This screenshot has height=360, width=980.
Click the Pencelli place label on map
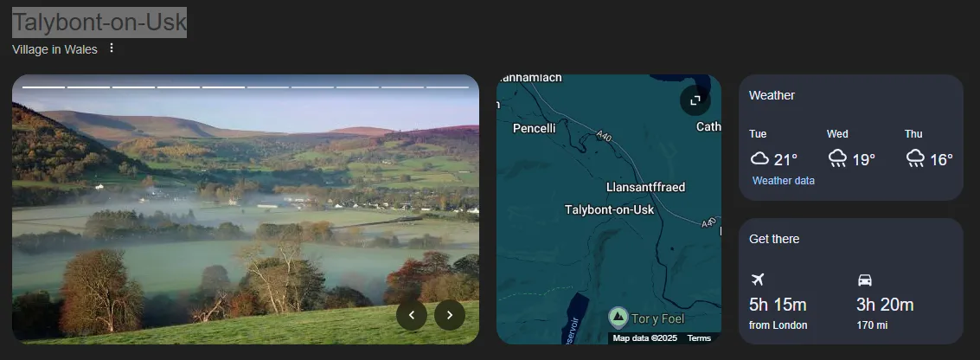click(535, 128)
